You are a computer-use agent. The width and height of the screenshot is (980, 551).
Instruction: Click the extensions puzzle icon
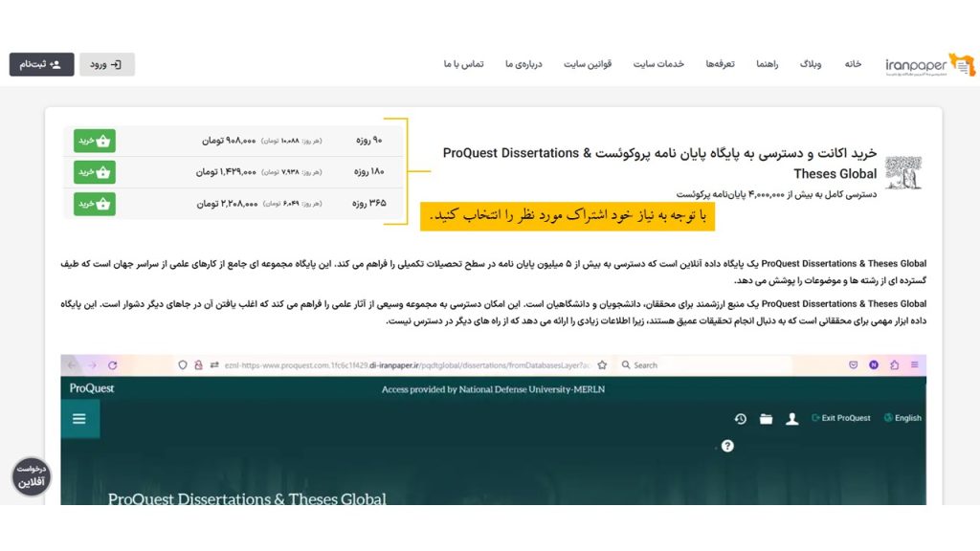[x=895, y=364]
